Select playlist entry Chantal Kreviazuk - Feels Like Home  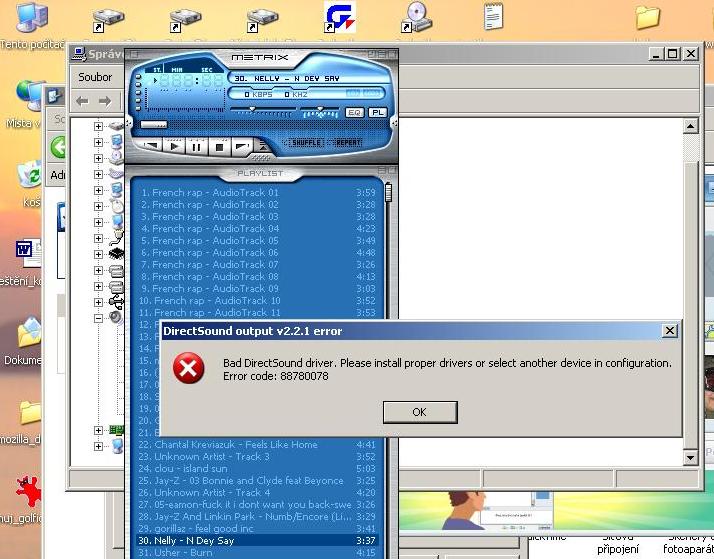pos(258,445)
